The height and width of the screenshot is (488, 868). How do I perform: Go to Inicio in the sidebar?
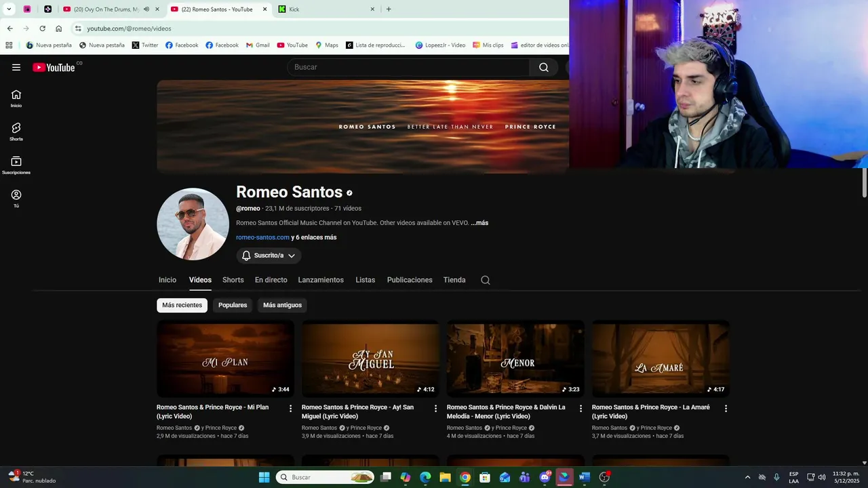[16, 98]
